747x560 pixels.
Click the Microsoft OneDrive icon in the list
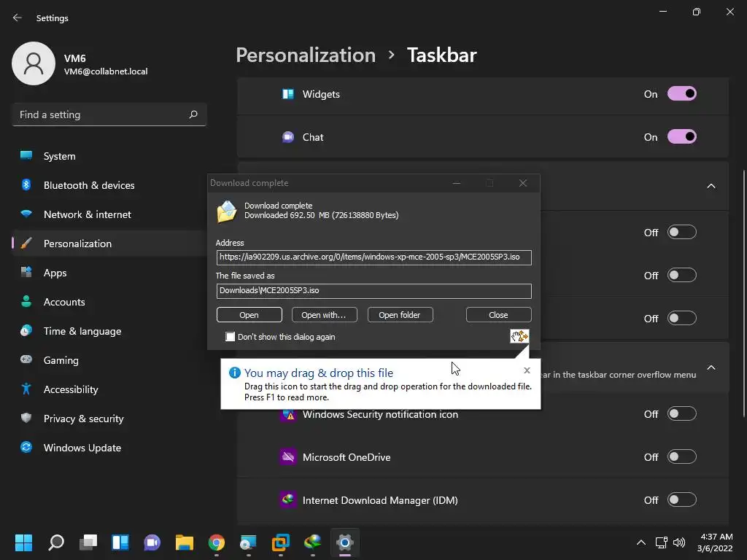287,457
